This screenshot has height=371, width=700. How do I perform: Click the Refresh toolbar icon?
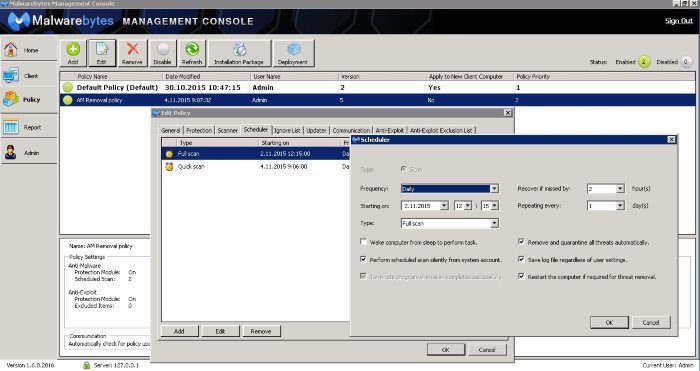pyautogui.click(x=192, y=49)
